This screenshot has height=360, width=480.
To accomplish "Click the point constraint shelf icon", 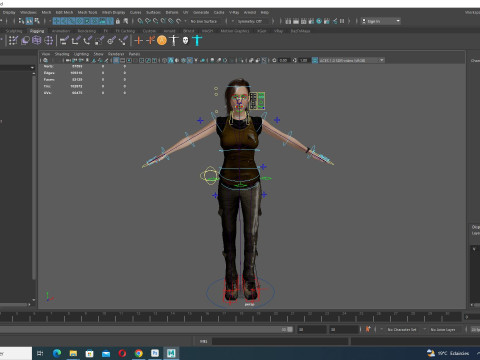I will pos(76,41).
